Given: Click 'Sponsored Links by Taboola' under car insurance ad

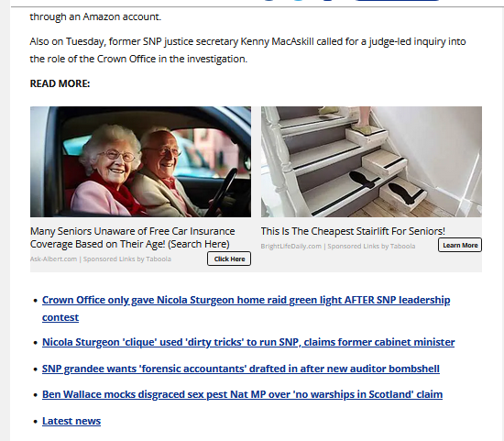Looking at the screenshot, I should [127, 259].
